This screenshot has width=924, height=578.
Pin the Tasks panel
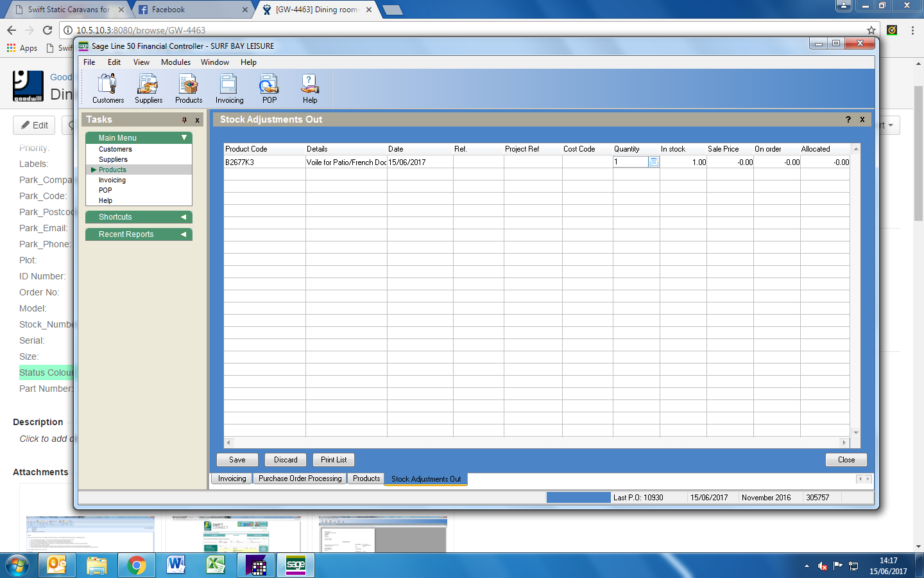(184, 120)
